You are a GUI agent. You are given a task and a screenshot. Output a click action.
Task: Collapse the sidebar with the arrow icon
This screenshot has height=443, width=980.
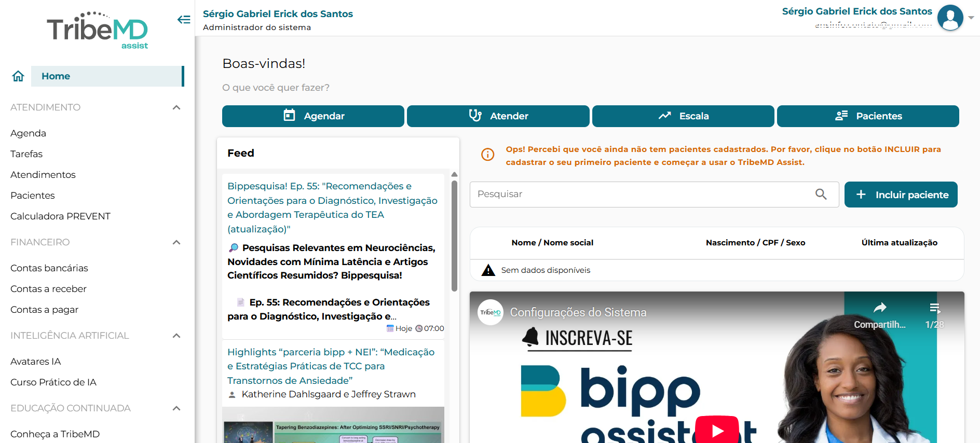point(184,20)
